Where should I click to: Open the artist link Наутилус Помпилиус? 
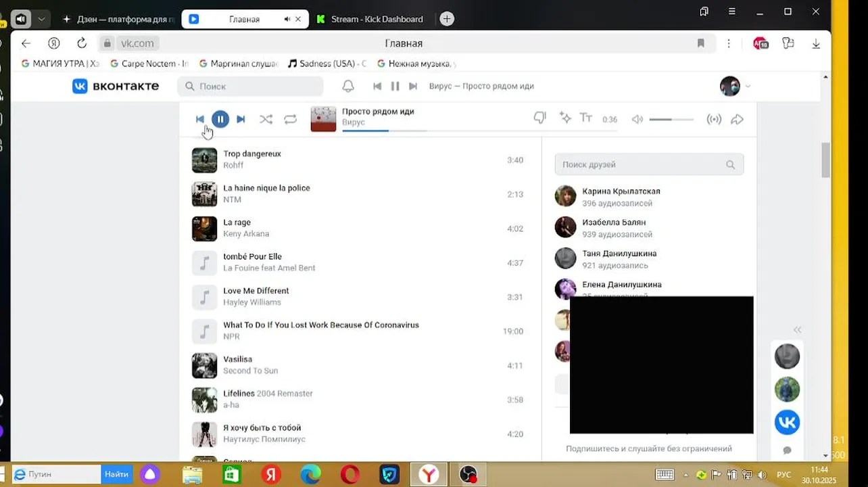[x=264, y=440]
